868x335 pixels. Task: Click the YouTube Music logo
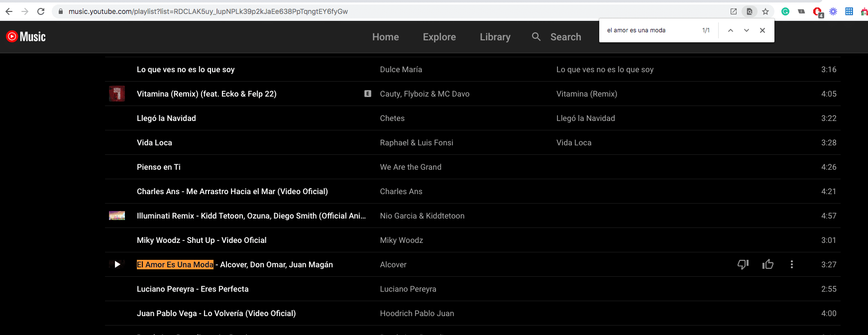tap(26, 37)
